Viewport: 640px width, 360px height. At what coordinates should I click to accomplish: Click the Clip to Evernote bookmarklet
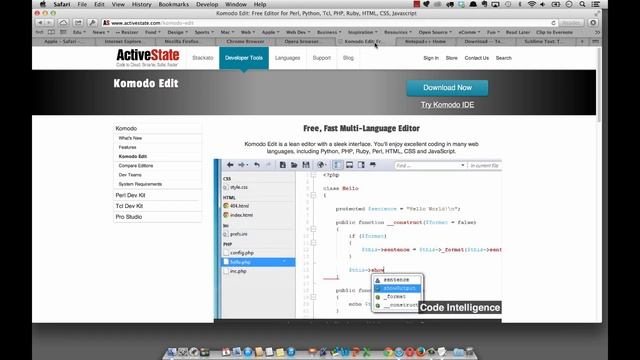tap(554, 32)
